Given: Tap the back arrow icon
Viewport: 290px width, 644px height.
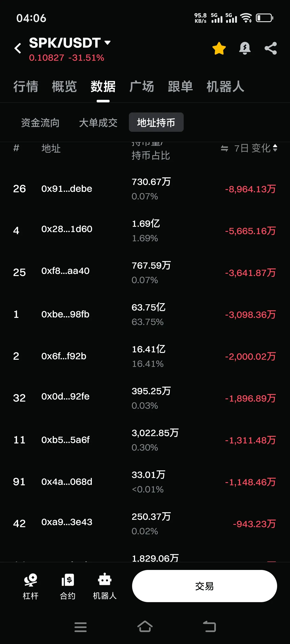Looking at the screenshot, I should 18,48.
